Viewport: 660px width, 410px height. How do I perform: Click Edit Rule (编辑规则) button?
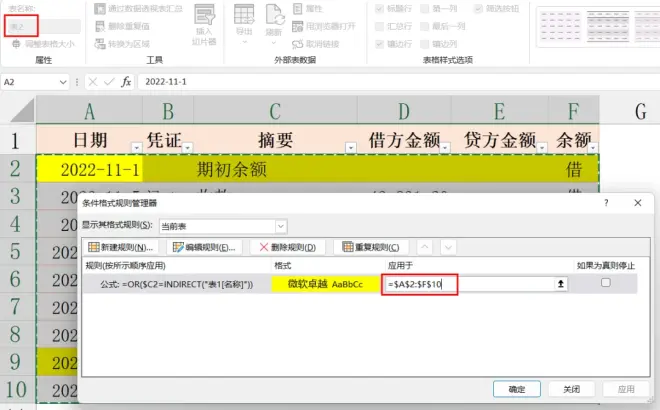point(204,247)
